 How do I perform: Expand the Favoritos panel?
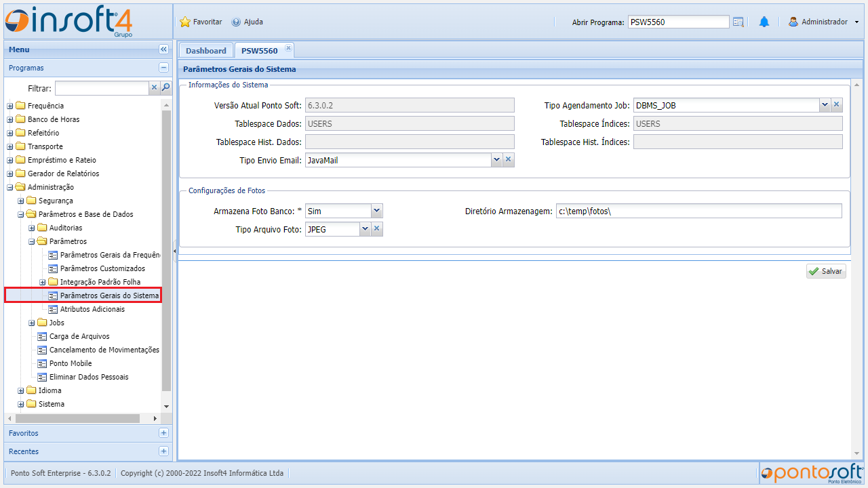pos(163,433)
